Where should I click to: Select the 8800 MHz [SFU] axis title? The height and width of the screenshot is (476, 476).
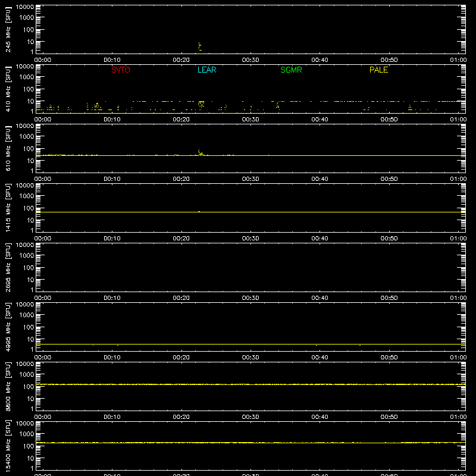pyautogui.click(x=8, y=386)
